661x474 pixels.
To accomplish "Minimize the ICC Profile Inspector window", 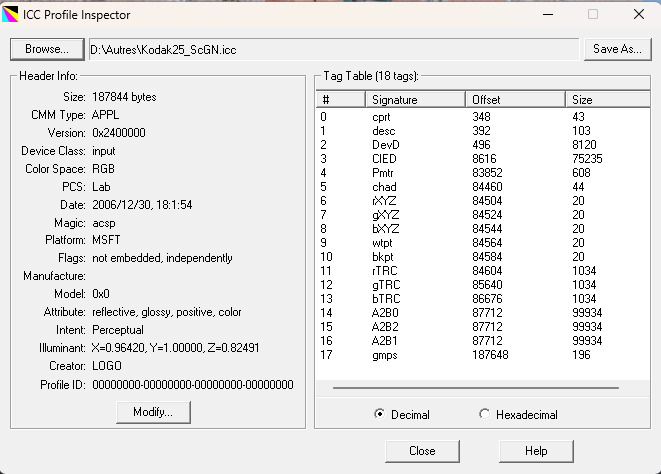I will (547, 15).
